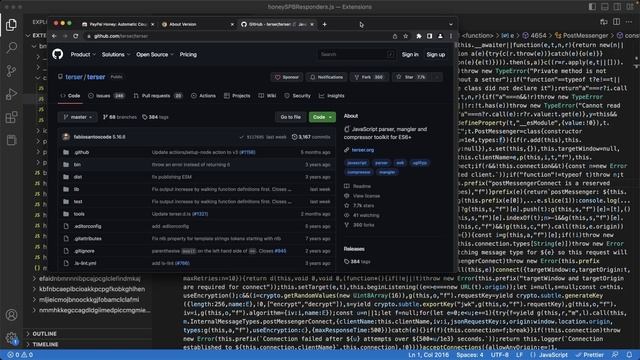This screenshot has height=360, width=640.
Task: Open editor more actions ellipsis in VS Code
Action: tap(629, 22)
